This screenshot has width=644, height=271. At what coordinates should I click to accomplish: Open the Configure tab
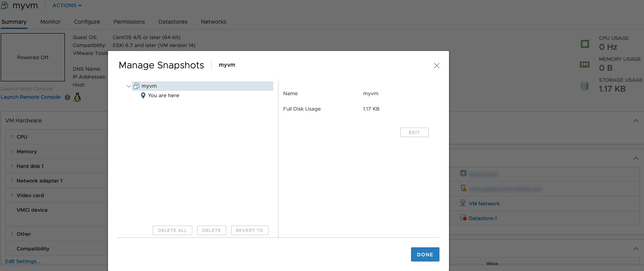87,22
